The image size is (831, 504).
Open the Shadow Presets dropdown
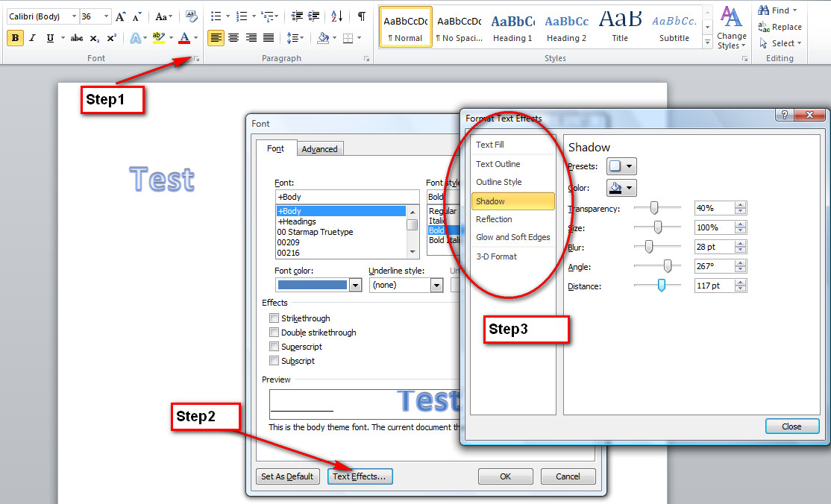[621, 166]
